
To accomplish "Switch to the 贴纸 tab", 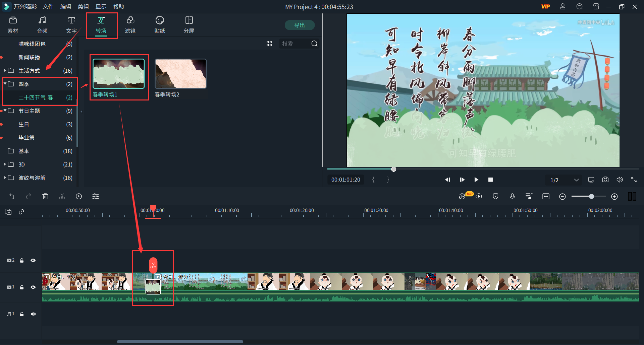I will click(x=159, y=25).
